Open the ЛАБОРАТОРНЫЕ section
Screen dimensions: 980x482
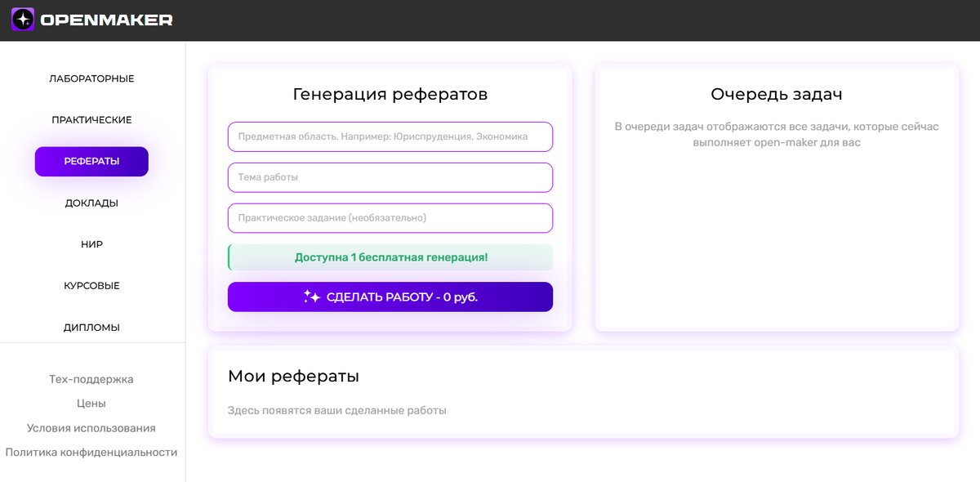[91, 78]
